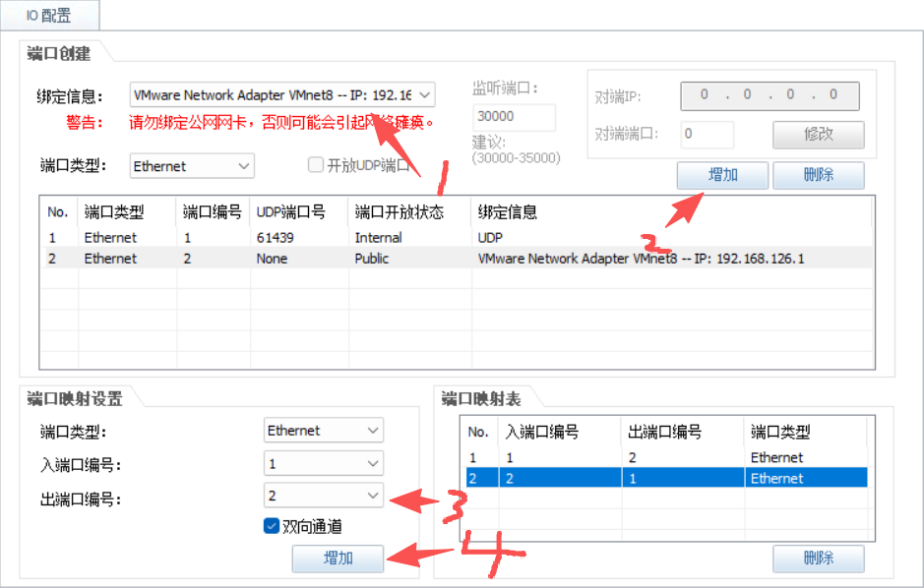The width and height of the screenshot is (924, 588).
Task: Open the 绑定信息 network adapter dropdown
Action: [x=282, y=94]
